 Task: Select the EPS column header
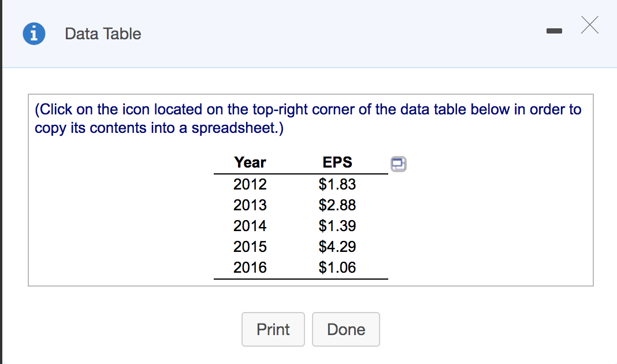click(x=337, y=162)
